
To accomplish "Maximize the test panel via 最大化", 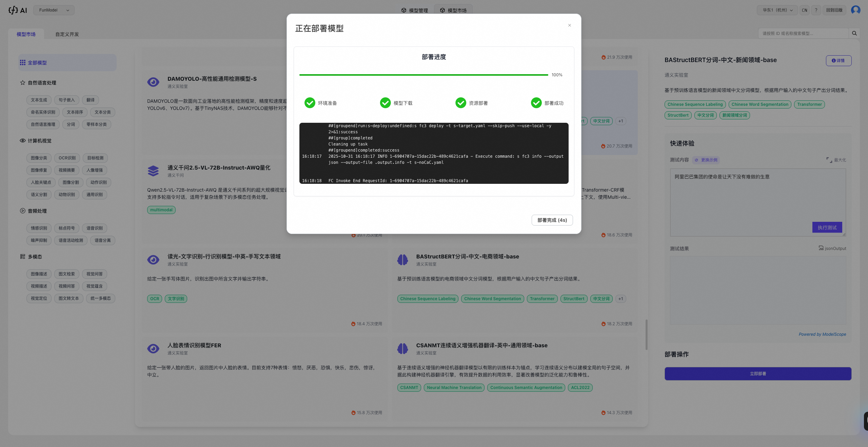I will [836, 160].
